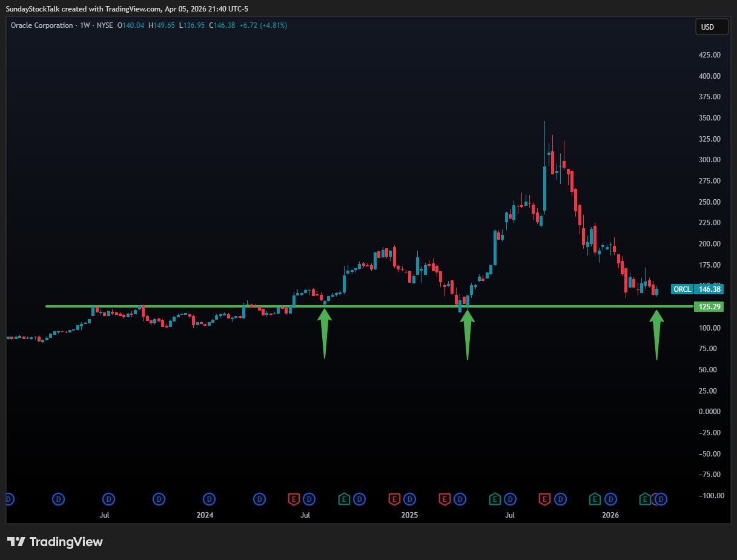Click the dividend marker left of the first red earnings marker
Viewport: 737px width, 560px height.
259,499
